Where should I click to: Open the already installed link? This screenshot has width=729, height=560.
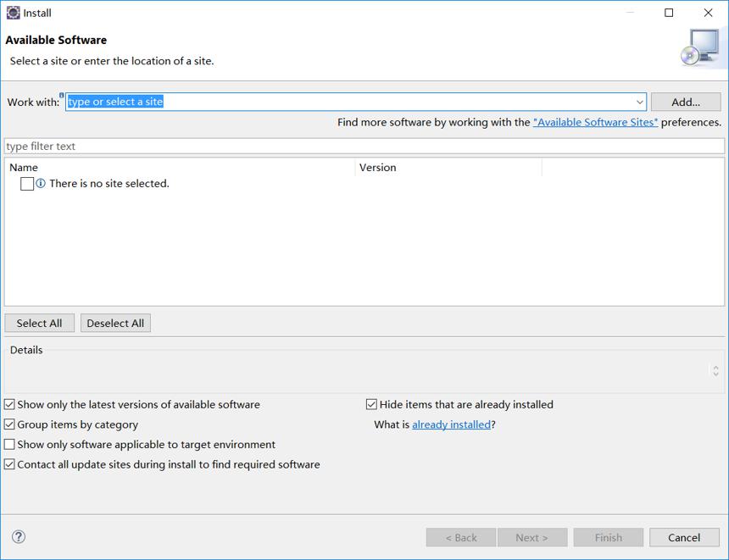pos(451,424)
